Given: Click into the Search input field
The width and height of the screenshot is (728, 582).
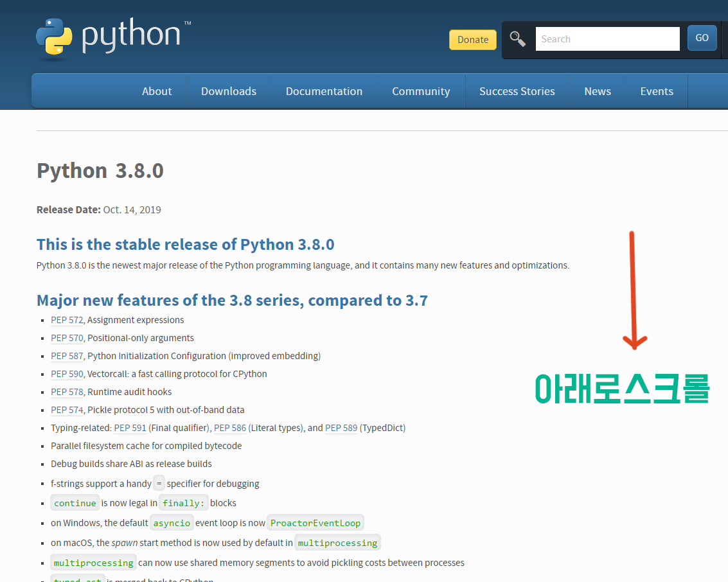Looking at the screenshot, I should [607, 39].
